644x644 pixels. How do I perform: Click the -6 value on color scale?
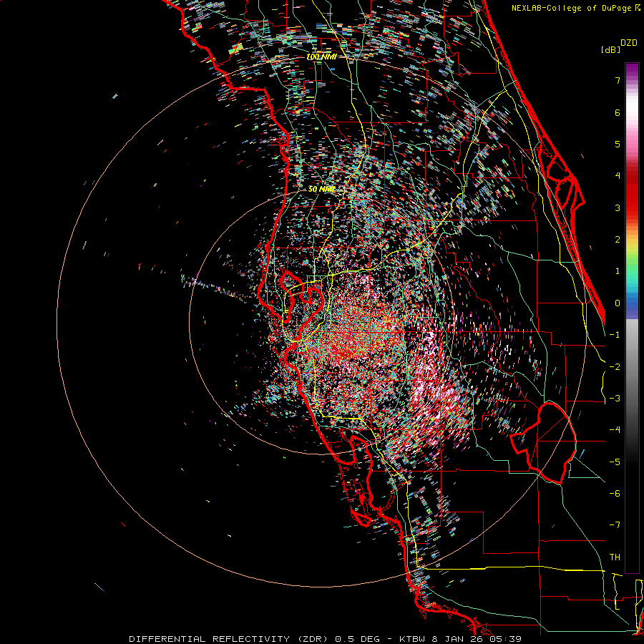[615, 494]
